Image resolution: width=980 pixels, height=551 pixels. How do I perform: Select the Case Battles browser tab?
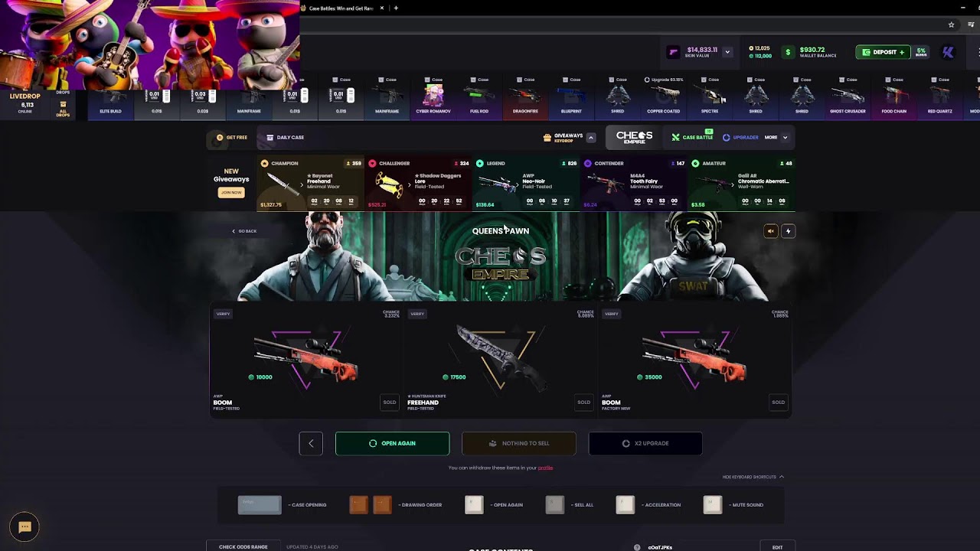[341, 8]
